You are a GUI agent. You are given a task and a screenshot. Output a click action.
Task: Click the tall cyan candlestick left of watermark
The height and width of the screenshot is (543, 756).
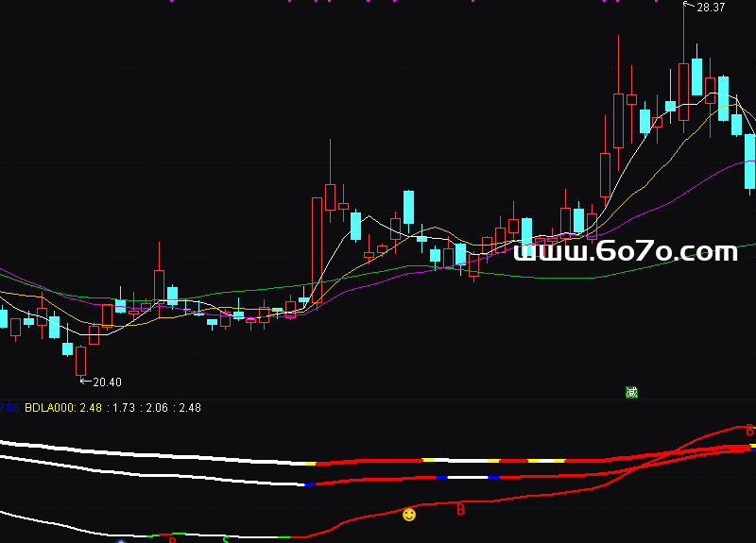pos(409,208)
